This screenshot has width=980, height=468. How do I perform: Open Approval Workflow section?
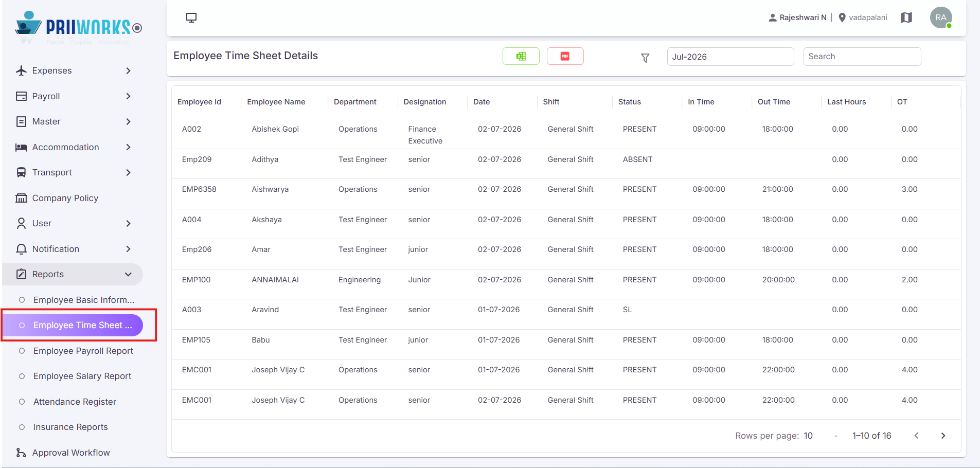point(71,453)
